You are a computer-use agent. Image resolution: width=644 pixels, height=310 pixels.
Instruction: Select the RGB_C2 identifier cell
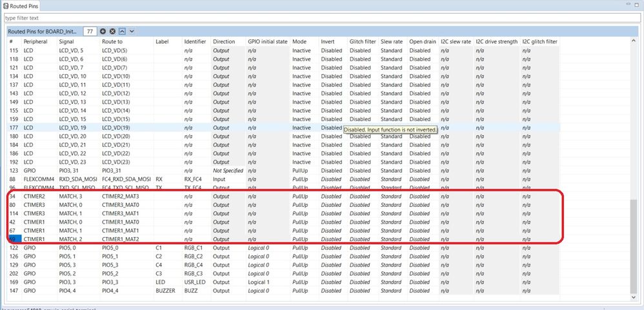pyautogui.click(x=194, y=257)
